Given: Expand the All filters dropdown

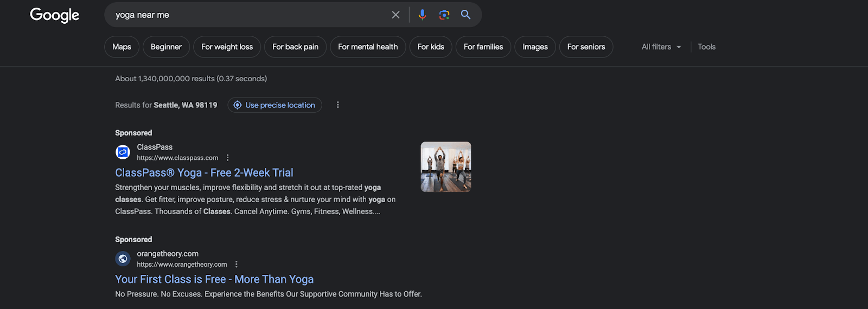Looking at the screenshot, I should [661, 47].
